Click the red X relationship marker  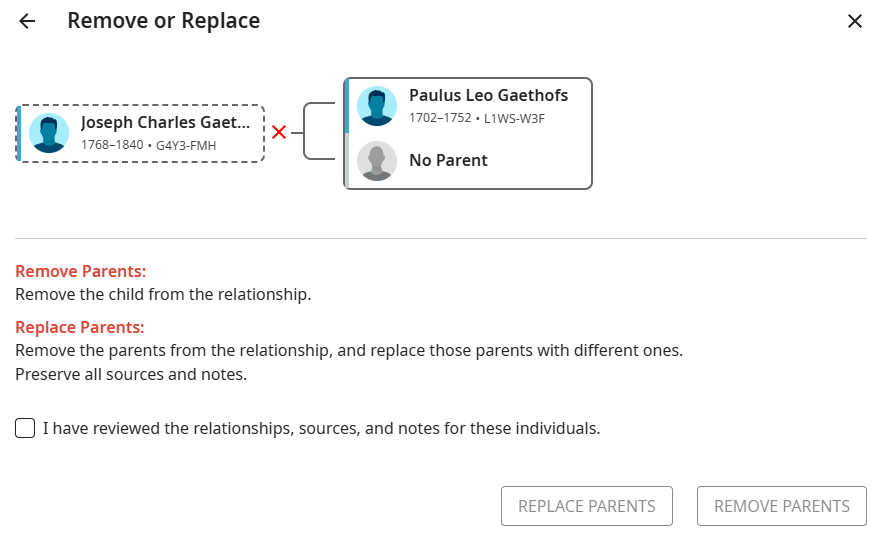point(279,133)
